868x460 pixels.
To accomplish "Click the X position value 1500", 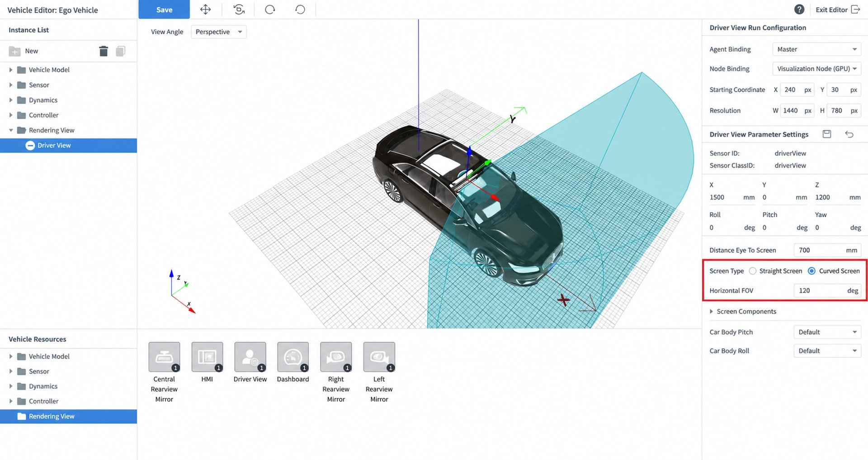I will (717, 197).
